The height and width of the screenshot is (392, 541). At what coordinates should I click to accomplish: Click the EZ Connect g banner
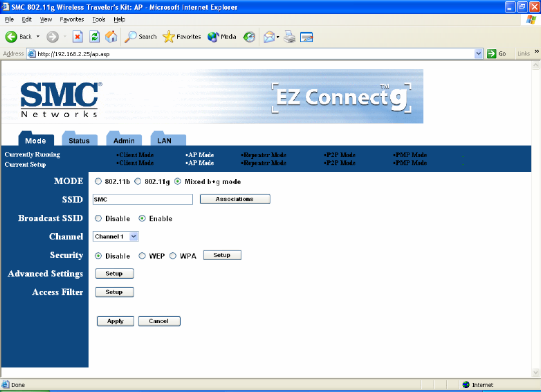343,97
